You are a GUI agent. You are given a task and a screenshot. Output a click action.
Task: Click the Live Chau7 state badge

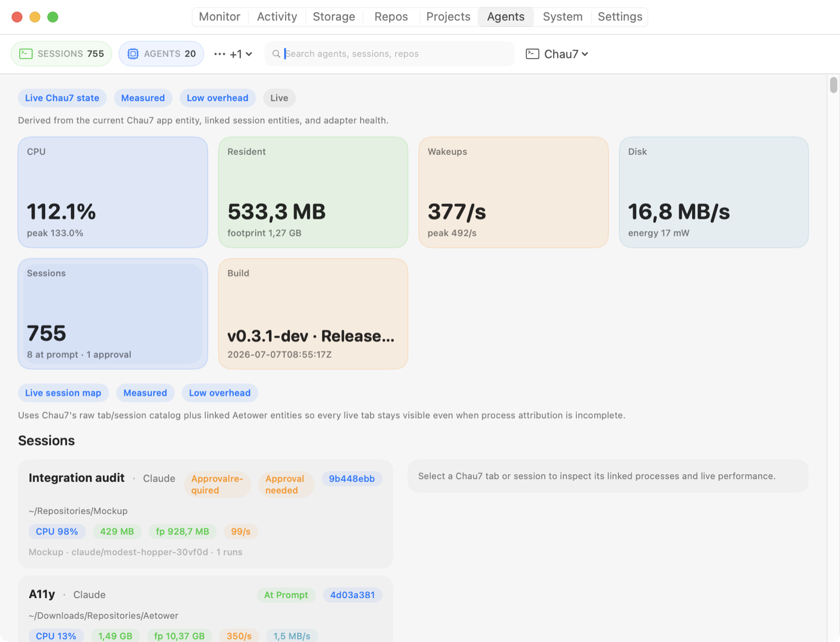[x=62, y=98]
